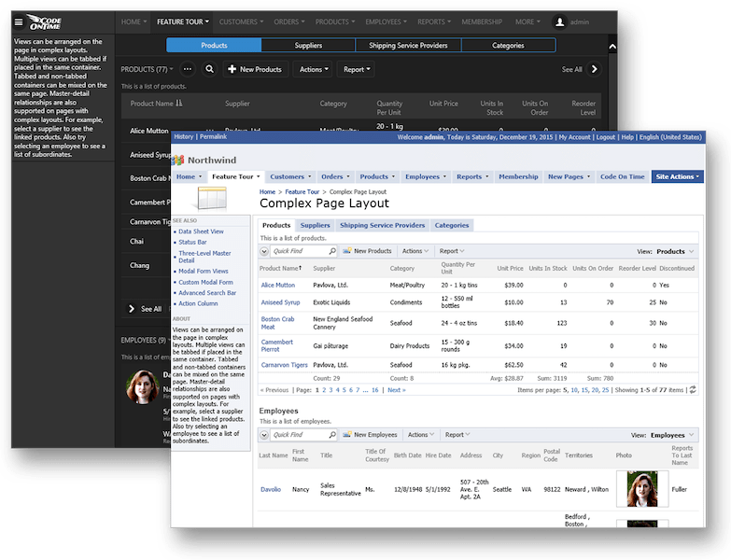Click New Employees icon in light window
The height and width of the screenshot is (560, 731).
point(347,435)
